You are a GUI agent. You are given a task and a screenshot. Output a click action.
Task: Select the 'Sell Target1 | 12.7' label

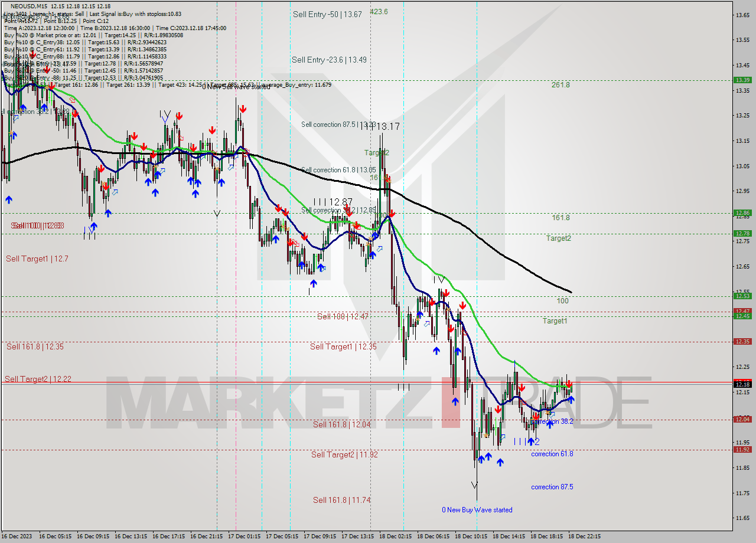pos(37,259)
